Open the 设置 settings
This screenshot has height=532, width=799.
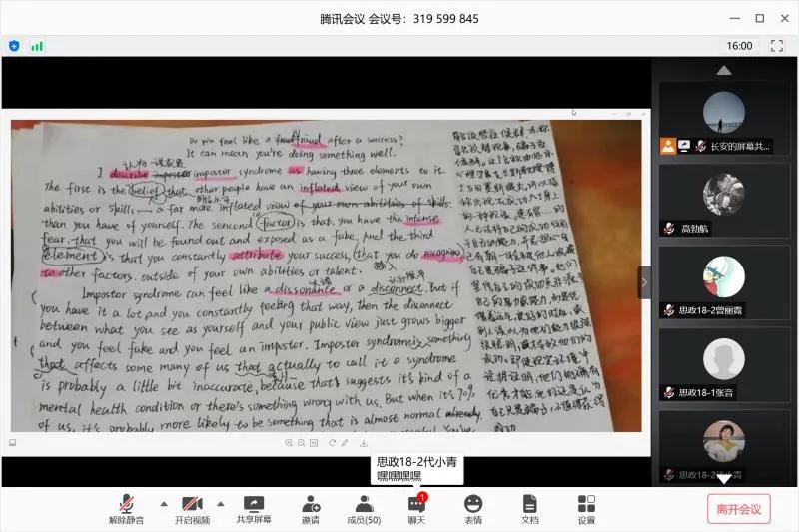586,508
